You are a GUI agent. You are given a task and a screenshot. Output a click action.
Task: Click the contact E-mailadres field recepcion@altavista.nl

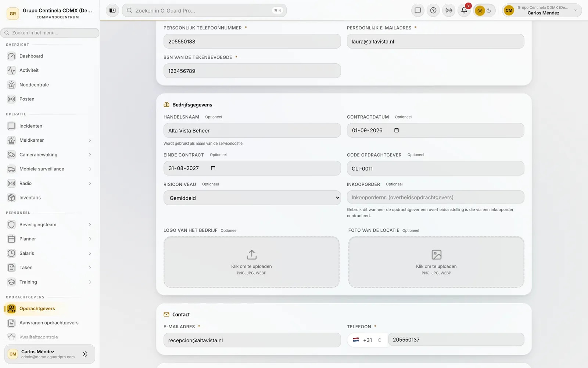point(252,340)
